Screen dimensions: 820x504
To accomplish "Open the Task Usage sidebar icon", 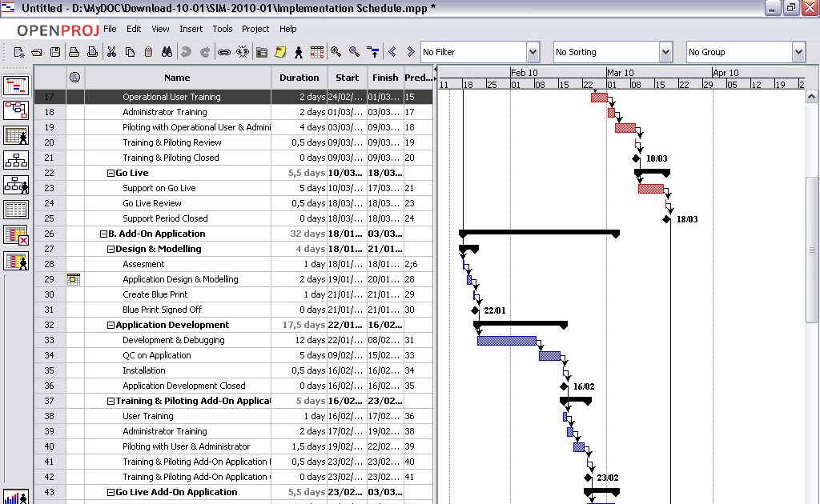I will pos(16,210).
